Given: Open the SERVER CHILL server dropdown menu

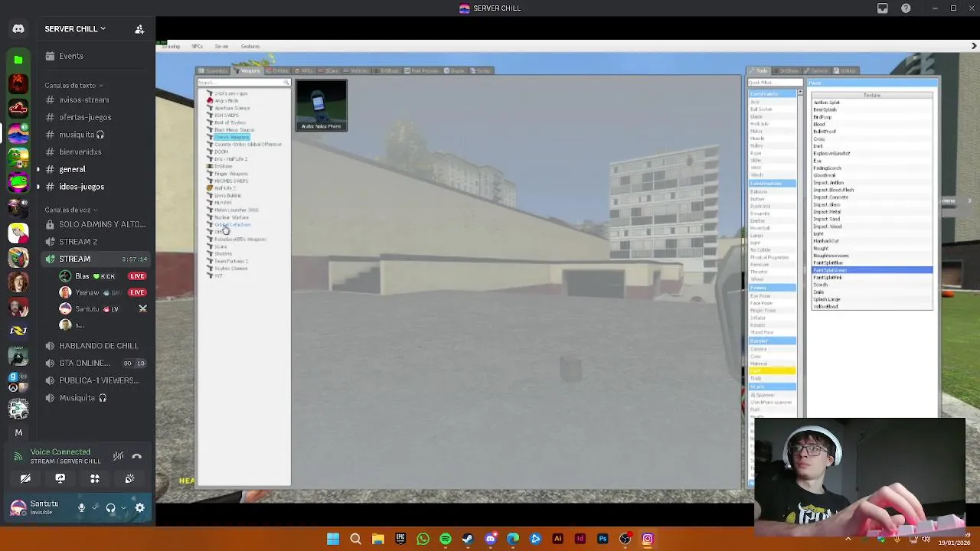Looking at the screenshot, I should point(75,29).
